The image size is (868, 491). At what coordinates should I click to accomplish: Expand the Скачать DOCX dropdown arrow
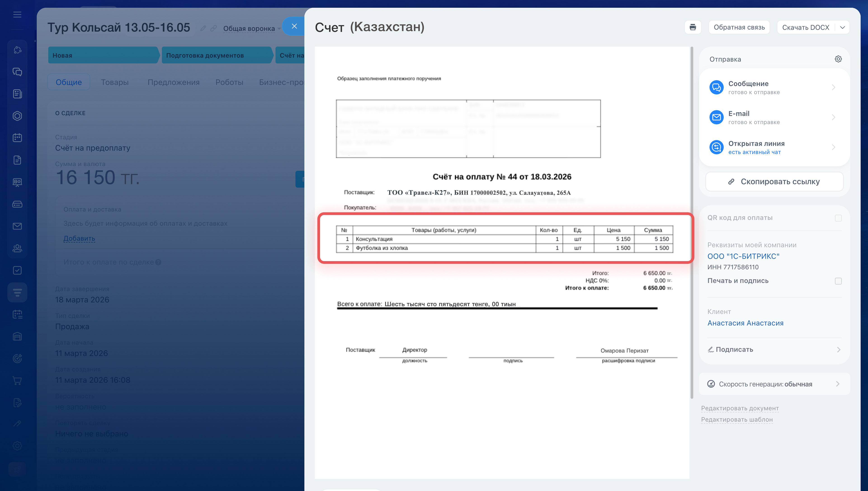click(x=842, y=27)
